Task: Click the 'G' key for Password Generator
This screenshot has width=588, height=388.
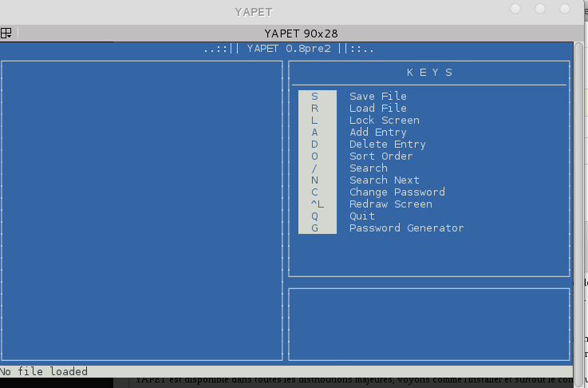Action: tap(314, 228)
